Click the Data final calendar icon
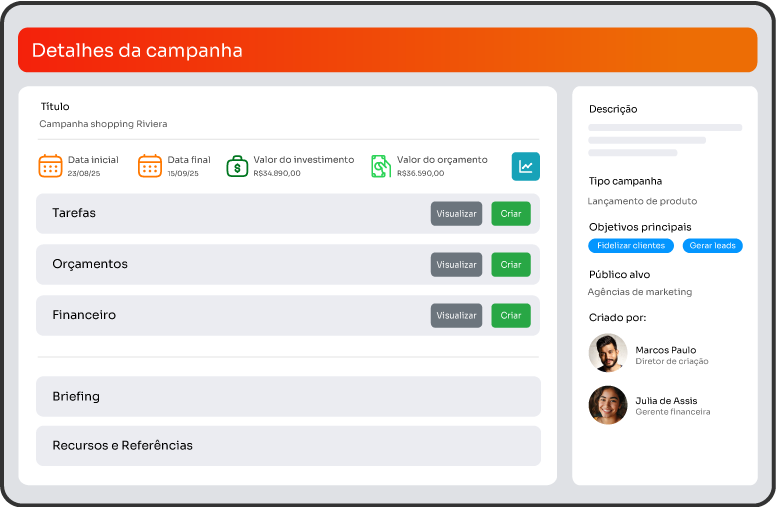This screenshot has height=507, width=776. (x=150, y=166)
